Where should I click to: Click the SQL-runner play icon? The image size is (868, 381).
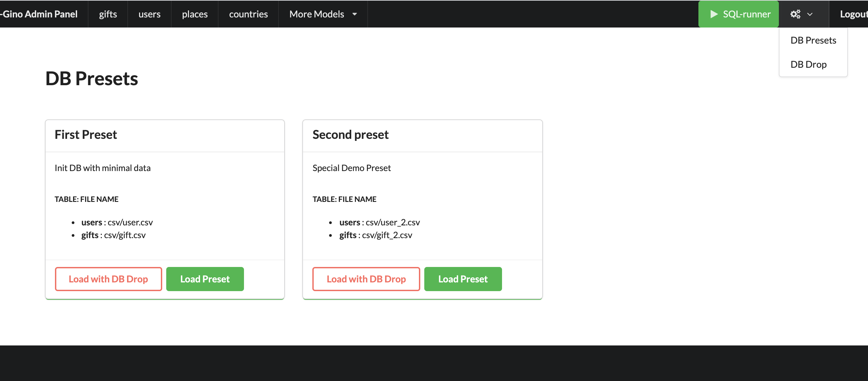coord(714,14)
